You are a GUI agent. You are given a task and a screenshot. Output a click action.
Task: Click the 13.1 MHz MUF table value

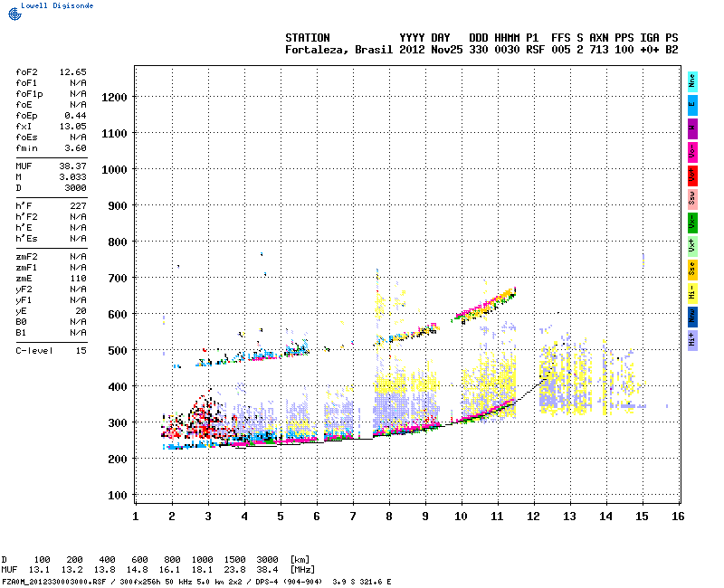click(x=39, y=570)
